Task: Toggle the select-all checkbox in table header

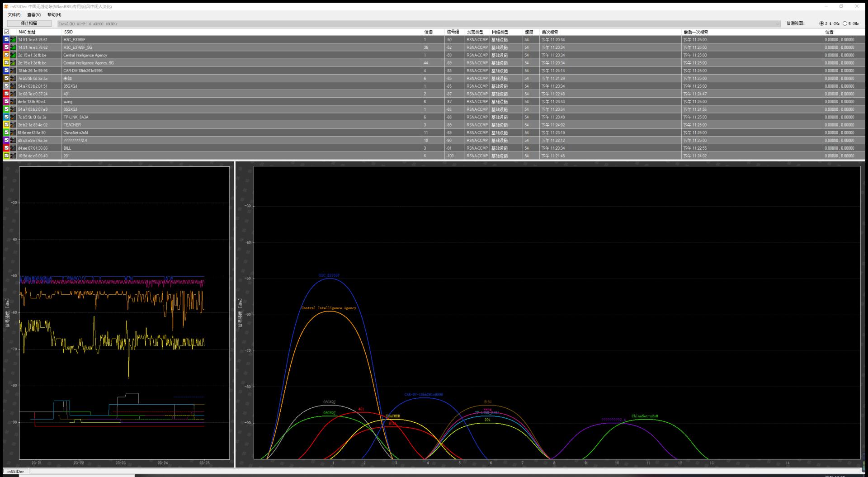Action: [6, 32]
